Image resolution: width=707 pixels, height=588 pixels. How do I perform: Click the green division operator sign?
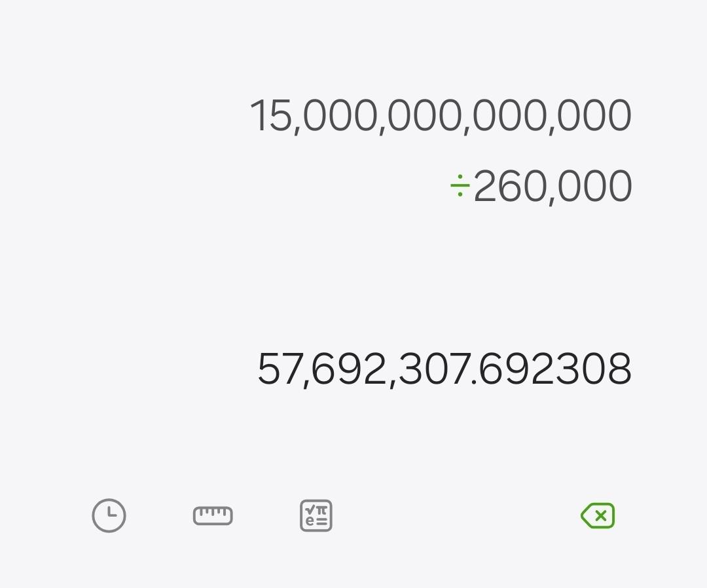[460, 187]
